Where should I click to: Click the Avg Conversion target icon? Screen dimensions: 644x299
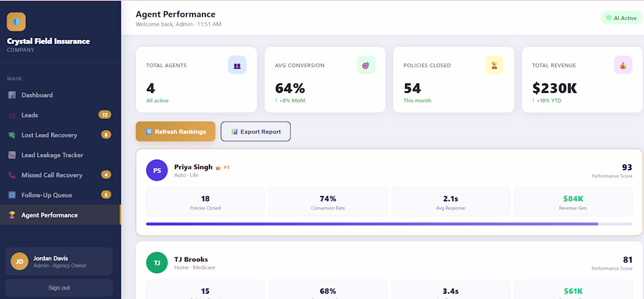click(366, 65)
